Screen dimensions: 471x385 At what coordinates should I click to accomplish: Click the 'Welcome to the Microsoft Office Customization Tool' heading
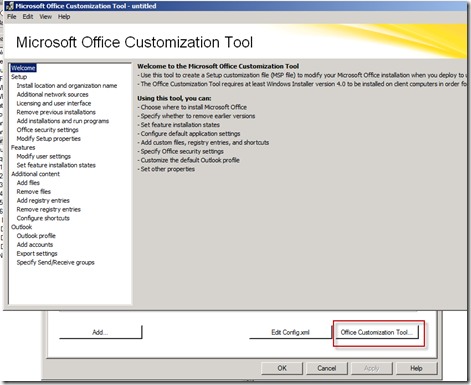[218, 66]
